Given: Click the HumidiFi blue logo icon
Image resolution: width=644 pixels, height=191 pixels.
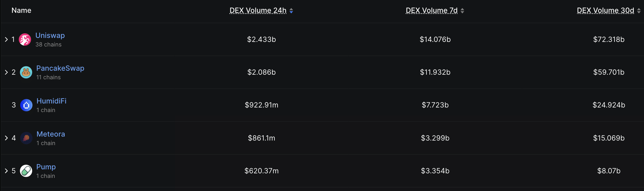Looking at the screenshot, I should click(26, 105).
